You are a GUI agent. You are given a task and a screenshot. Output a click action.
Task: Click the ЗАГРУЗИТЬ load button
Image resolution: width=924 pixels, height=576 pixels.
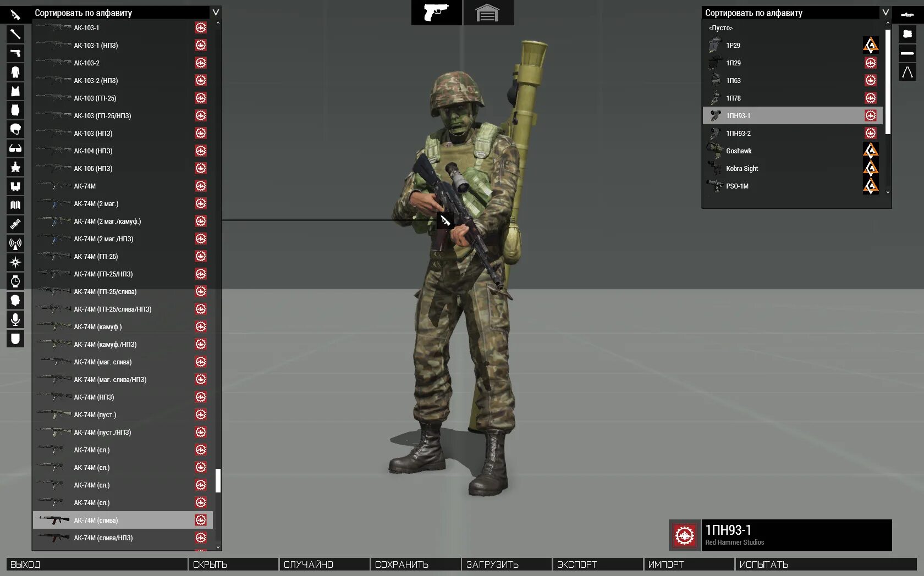coord(507,564)
